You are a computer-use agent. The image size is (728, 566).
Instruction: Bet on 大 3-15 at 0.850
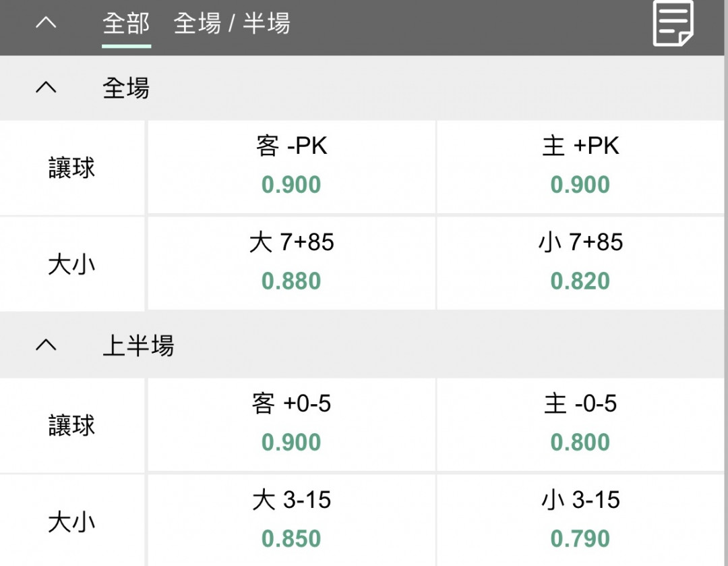click(292, 520)
